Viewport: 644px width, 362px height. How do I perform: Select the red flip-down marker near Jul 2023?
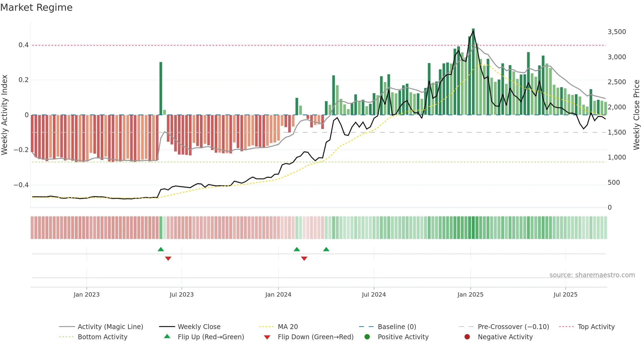pos(168,258)
